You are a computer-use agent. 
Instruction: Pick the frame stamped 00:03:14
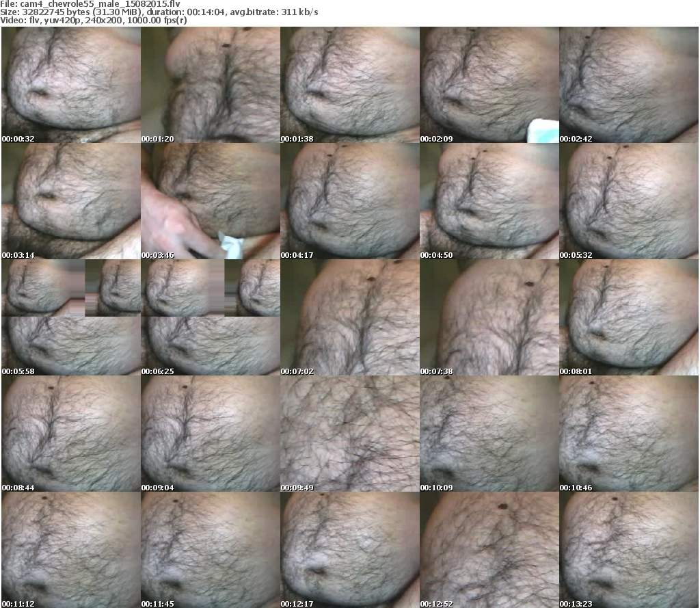point(71,201)
